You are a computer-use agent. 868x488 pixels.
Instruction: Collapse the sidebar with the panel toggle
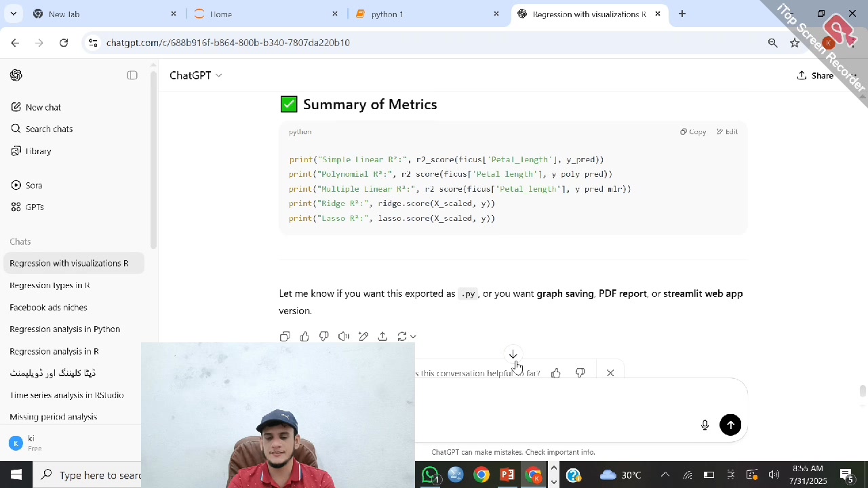click(x=132, y=75)
